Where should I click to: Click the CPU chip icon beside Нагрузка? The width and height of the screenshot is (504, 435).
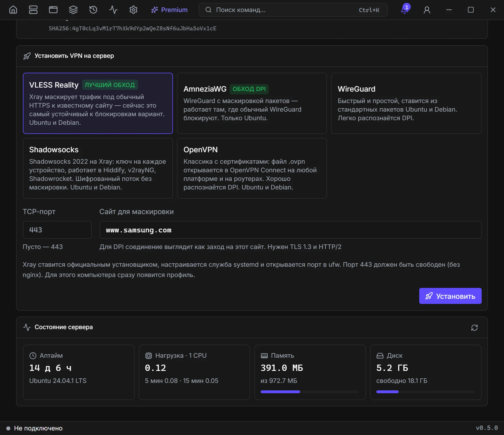[x=149, y=356]
